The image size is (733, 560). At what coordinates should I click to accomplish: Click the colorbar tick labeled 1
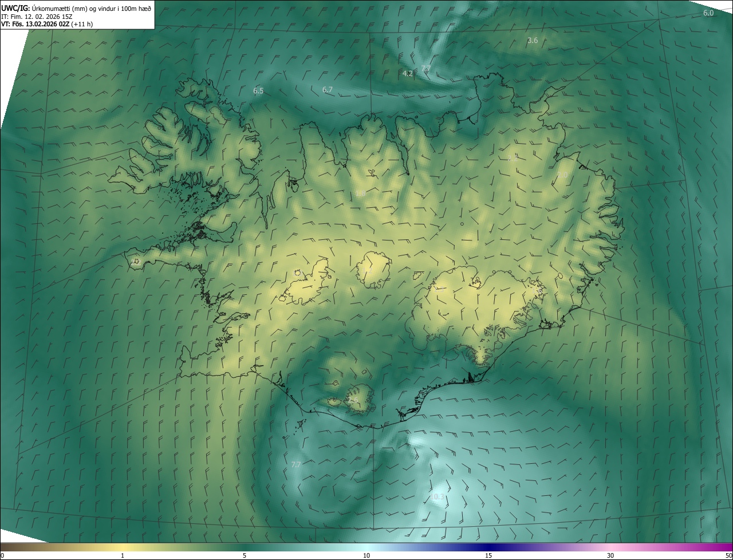pos(123,555)
